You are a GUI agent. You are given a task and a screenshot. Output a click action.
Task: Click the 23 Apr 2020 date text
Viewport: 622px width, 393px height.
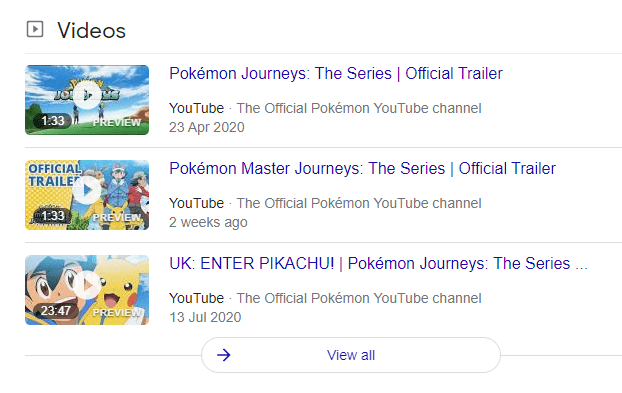(x=207, y=127)
